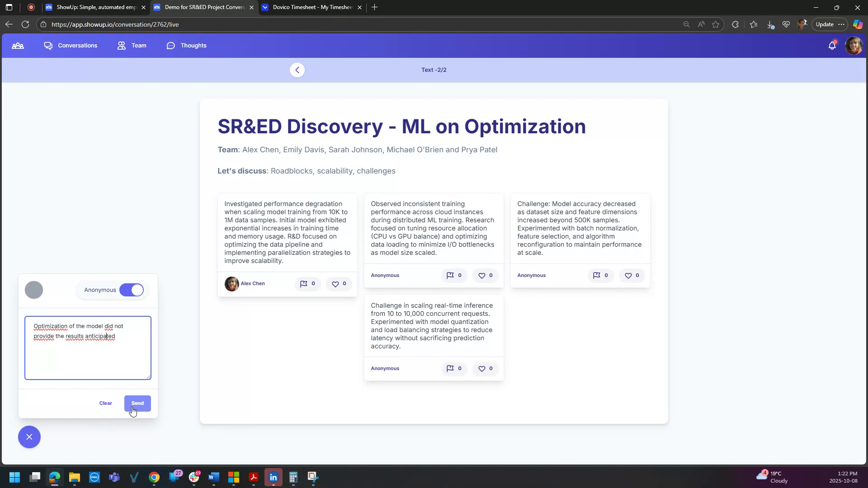Click the Send button
The width and height of the screenshot is (868, 488).
coord(137,403)
